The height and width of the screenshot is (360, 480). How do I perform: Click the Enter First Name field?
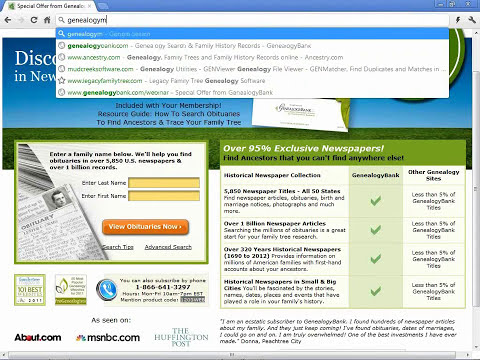[164, 196]
